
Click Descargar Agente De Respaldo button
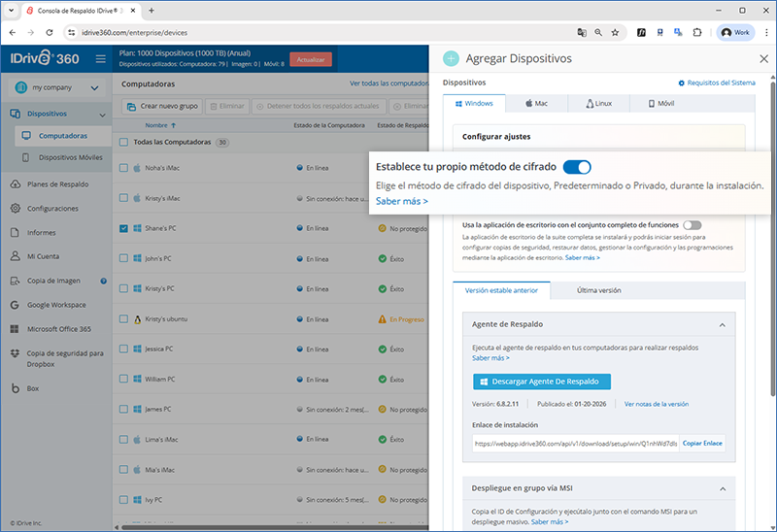[x=542, y=382]
